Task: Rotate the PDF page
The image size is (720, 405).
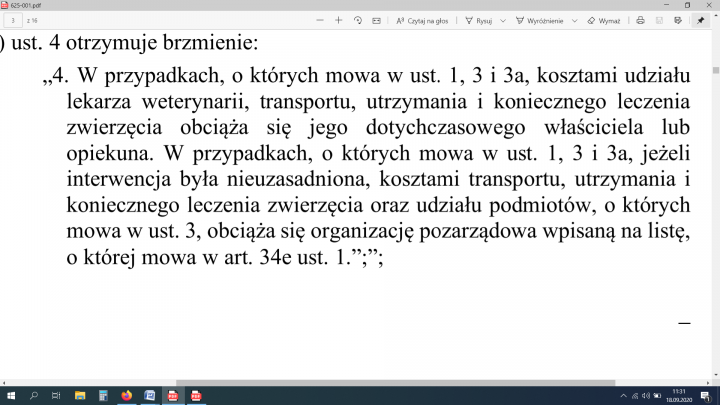Action: coord(358,21)
